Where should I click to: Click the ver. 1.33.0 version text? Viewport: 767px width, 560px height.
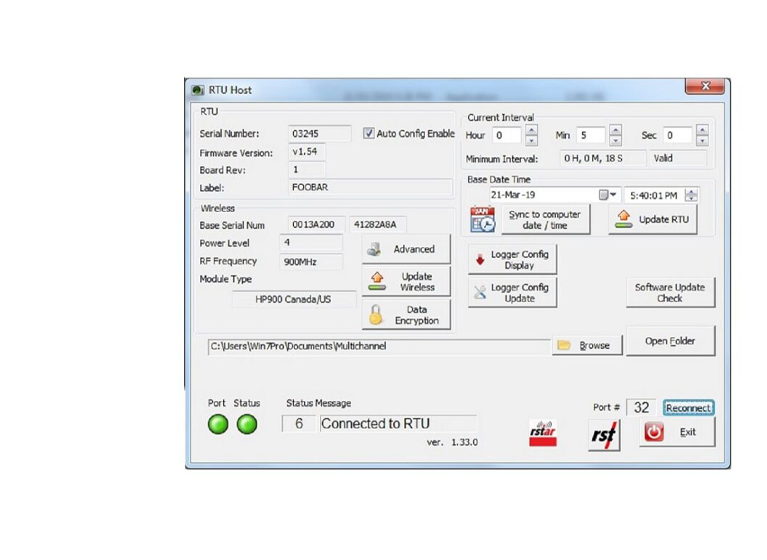point(452,442)
